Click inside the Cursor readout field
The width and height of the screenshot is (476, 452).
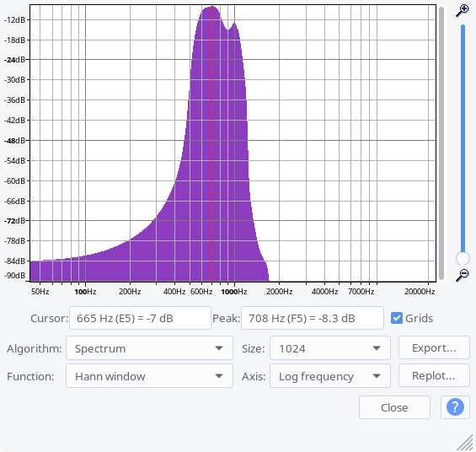pyautogui.click(x=140, y=318)
